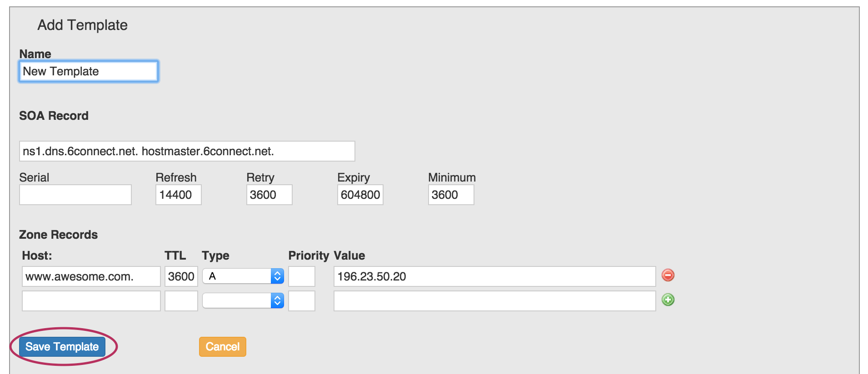868x374 pixels.
Task: Click the orange Cancel button
Action: (222, 347)
